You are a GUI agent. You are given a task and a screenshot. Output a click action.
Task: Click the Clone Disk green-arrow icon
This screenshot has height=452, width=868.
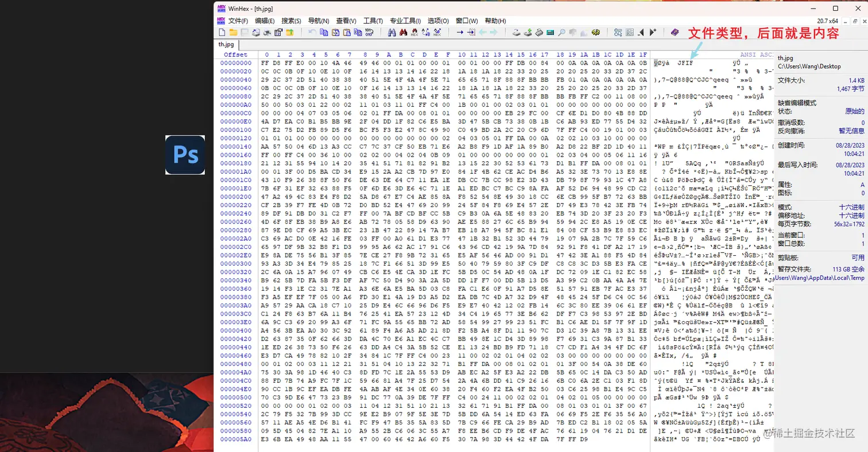[528, 32]
